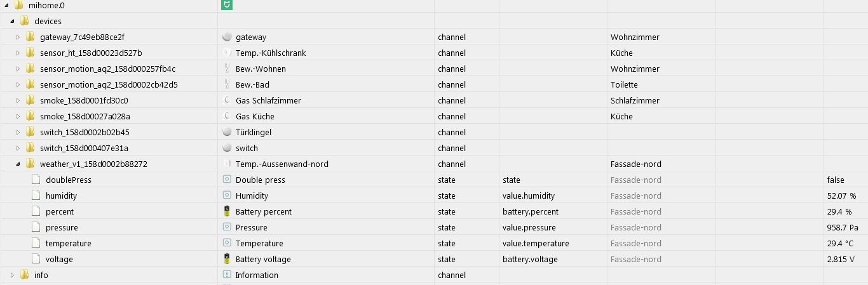Select the doublePress state item

(69, 180)
